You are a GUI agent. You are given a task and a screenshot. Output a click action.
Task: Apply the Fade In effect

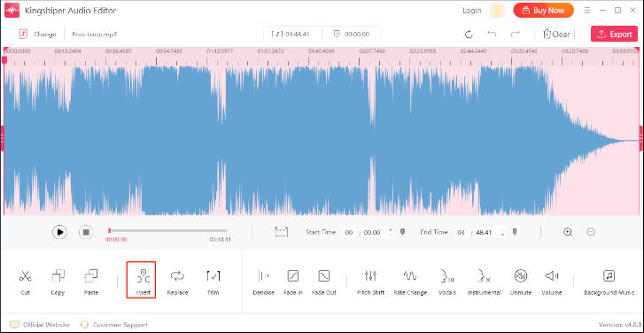coord(293,283)
